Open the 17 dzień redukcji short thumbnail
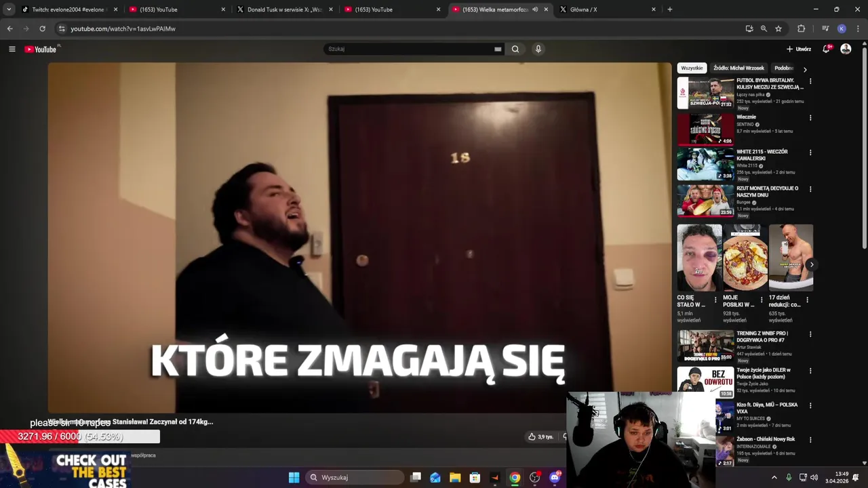This screenshot has height=488, width=868. [x=791, y=258]
